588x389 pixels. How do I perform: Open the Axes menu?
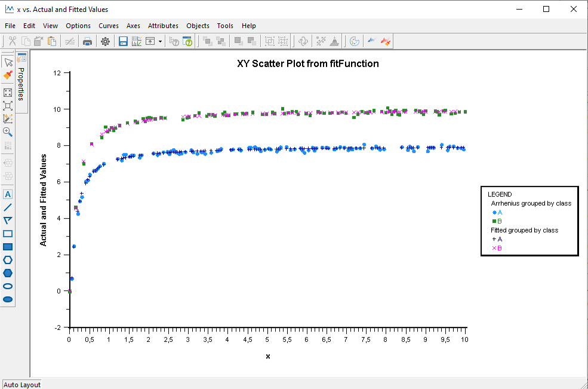[133, 26]
